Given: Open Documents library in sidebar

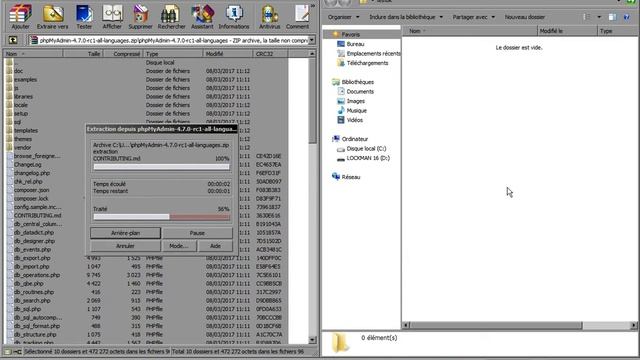Looking at the screenshot, I should pyautogui.click(x=360, y=91).
